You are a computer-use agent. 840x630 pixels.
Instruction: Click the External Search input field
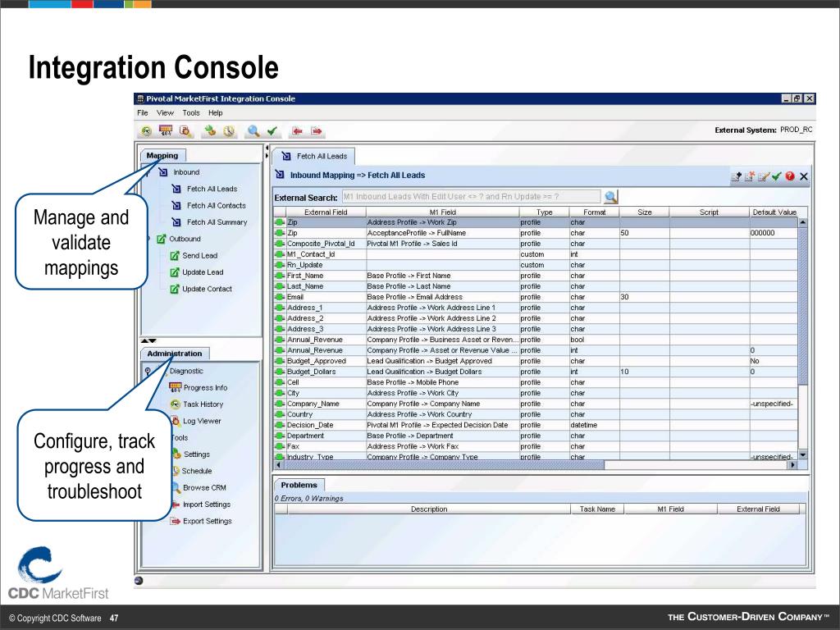click(x=472, y=197)
